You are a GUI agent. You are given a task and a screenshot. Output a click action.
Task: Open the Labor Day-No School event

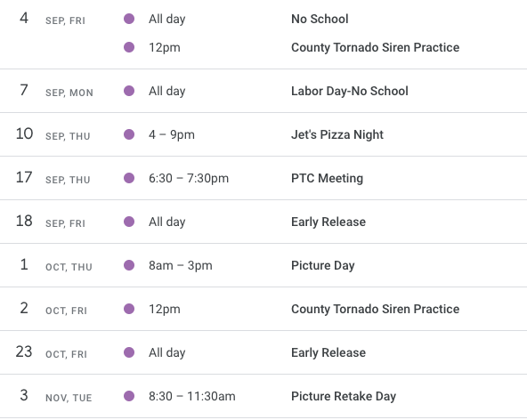point(350,91)
